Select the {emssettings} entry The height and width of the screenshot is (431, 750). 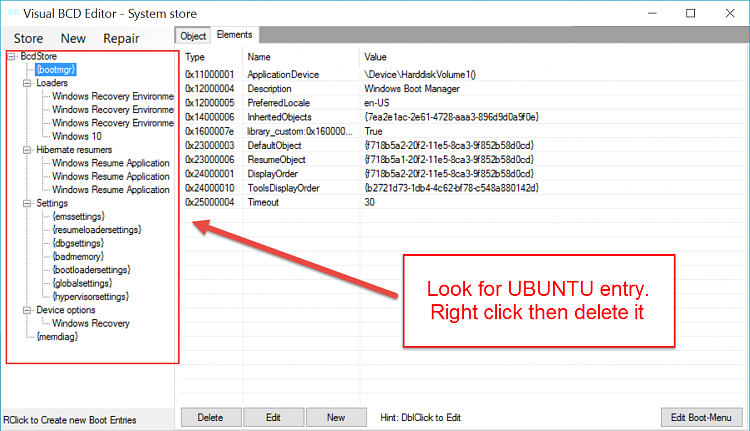pyautogui.click(x=78, y=217)
